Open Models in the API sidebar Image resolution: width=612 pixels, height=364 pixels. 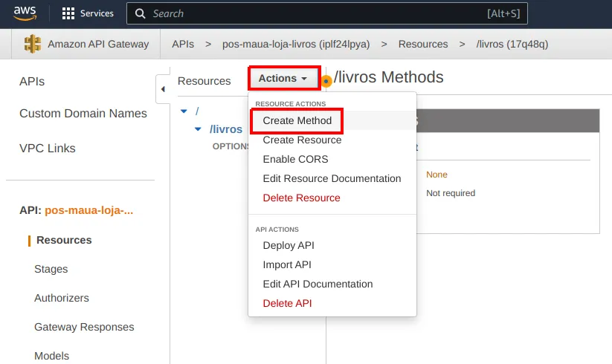tap(51, 356)
